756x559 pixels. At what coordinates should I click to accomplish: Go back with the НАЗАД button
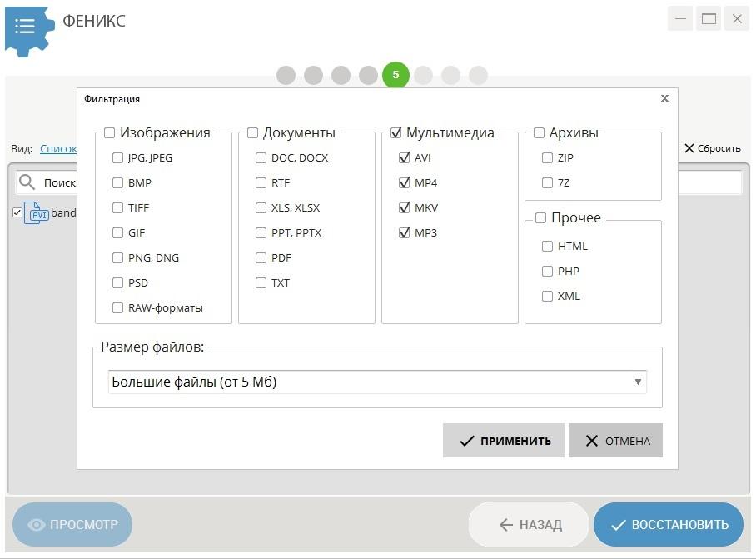pyautogui.click(x=530, y=524)
